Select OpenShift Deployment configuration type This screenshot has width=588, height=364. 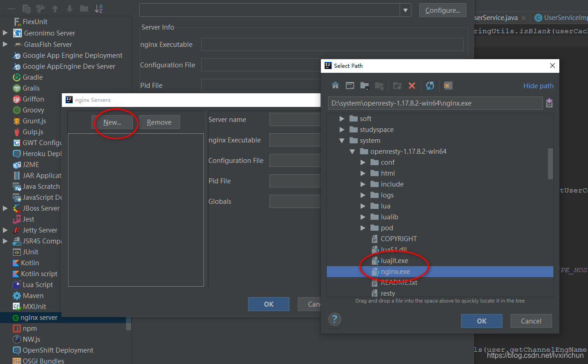[53, 350]
